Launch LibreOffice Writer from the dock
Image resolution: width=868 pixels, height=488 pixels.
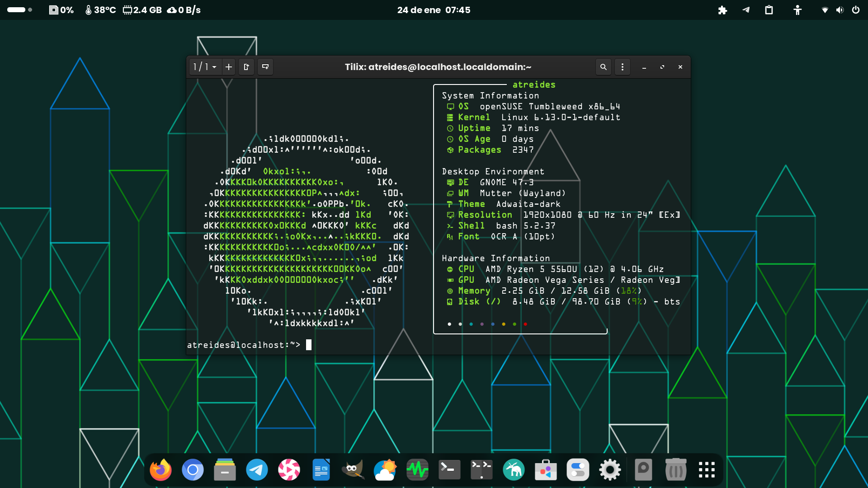(321, 470)
